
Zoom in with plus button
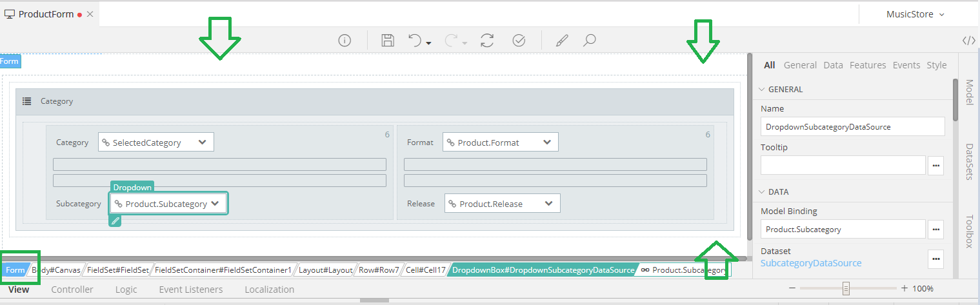pyautogui.click(x=905, y=288)
